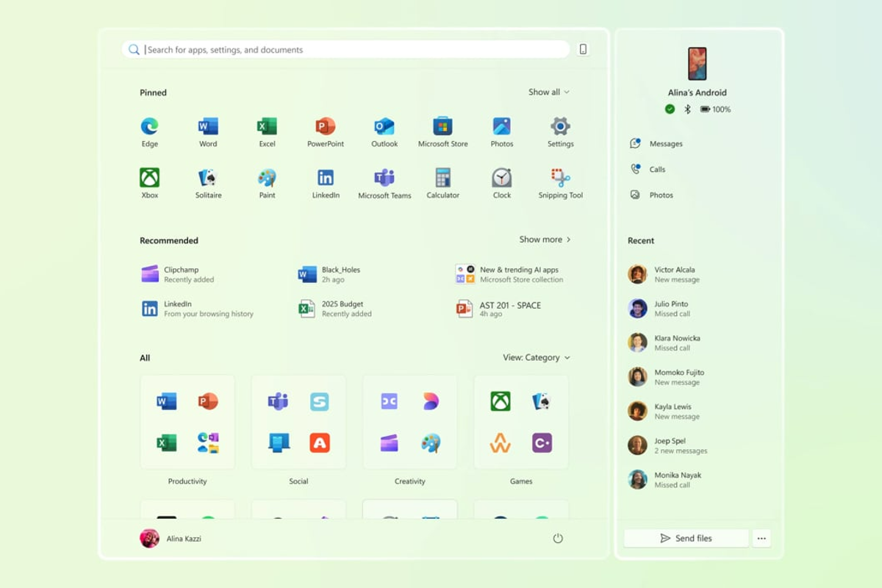Image resolution: width=882 pixels, height=588 pixels.
Task: Open Settings from the Start menu
Action: pos(560,129)
